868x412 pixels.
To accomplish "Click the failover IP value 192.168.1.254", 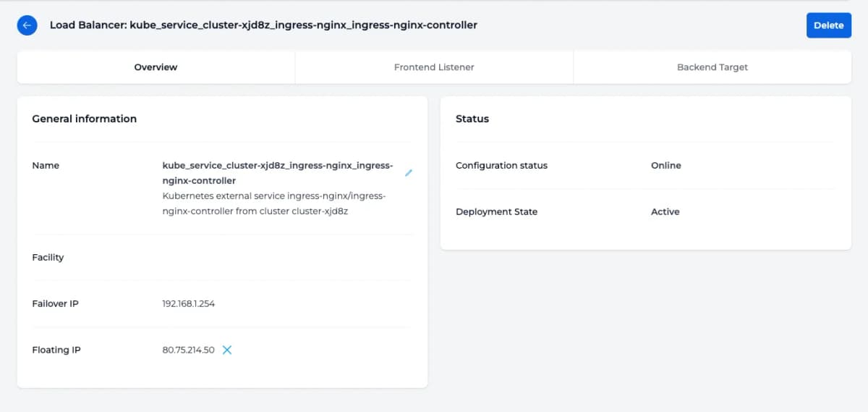I will pos(189,303).
